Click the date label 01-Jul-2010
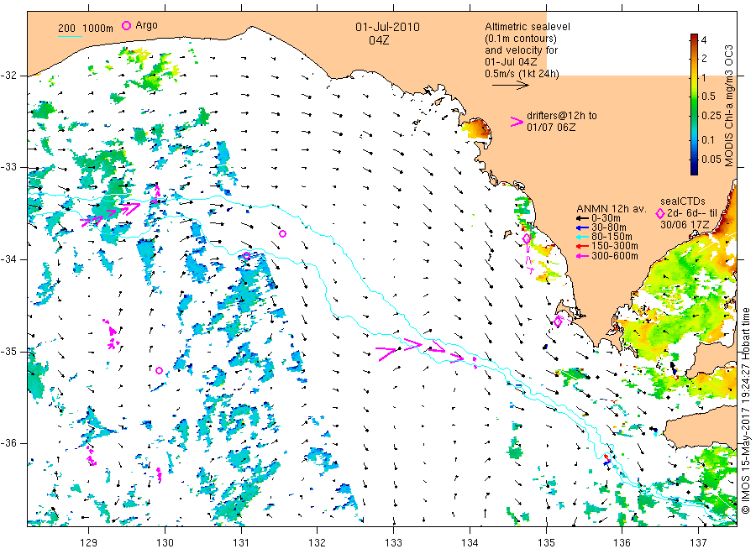The height and width of the screenshot is (554, 756). [387, 27]
